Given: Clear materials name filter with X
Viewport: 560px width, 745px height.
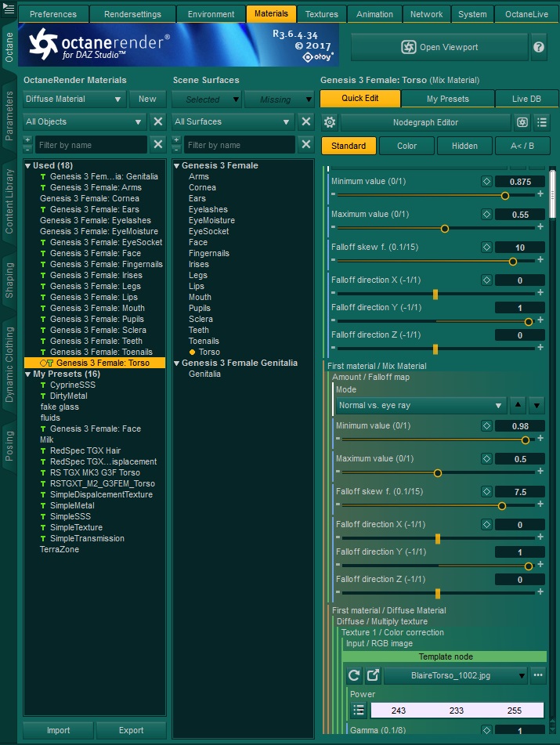Looking at the screenshot, I should pos(158,144).
